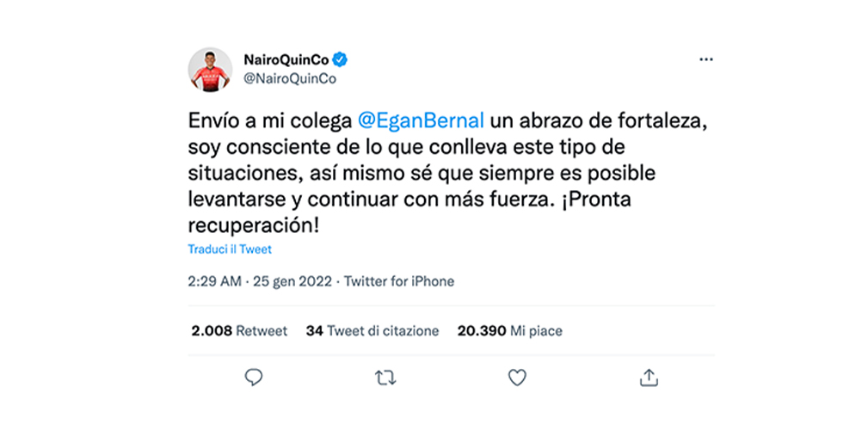Open the share tweet icon
This screenshot has width=868, height=430.
(x=649, y=377)
